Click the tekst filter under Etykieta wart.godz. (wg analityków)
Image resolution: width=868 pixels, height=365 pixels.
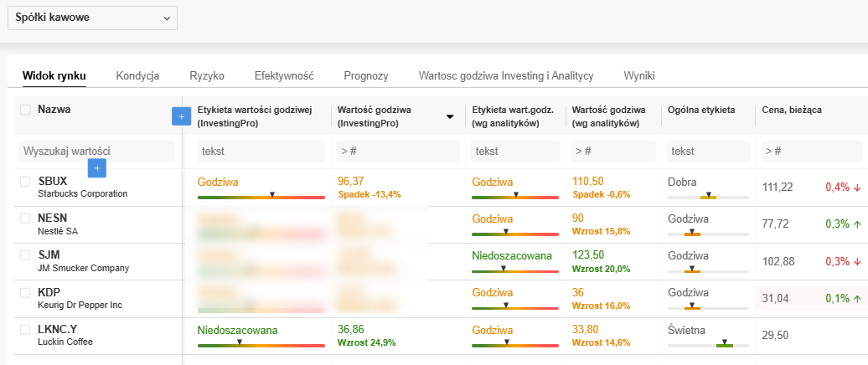pyautogui.click(x=516, y=151)
